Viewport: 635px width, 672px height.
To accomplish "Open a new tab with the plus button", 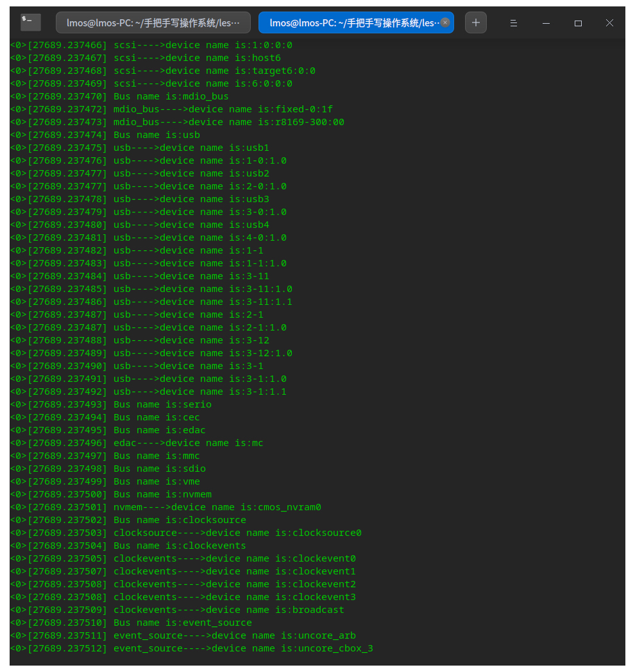I will tap(475, 22).
